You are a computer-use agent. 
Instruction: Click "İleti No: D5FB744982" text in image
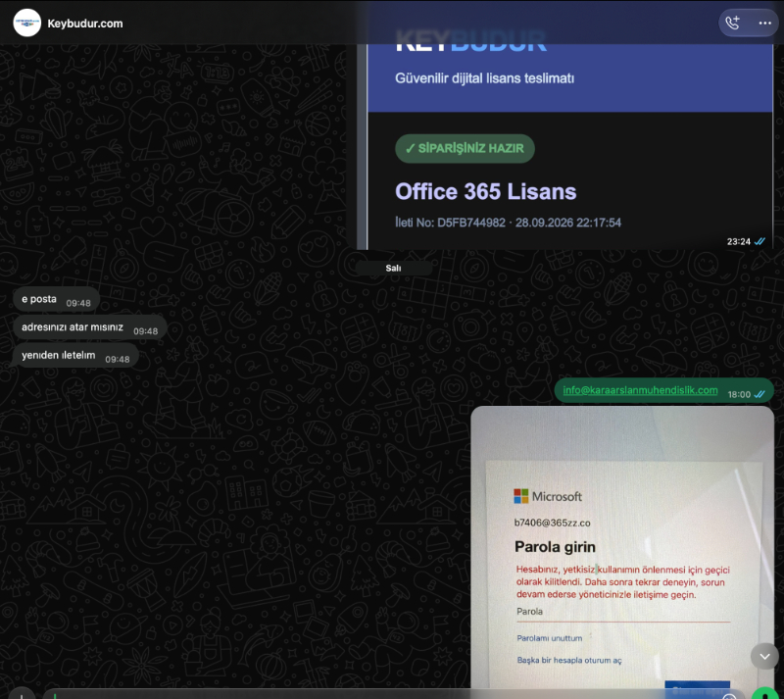coord(451,223)
